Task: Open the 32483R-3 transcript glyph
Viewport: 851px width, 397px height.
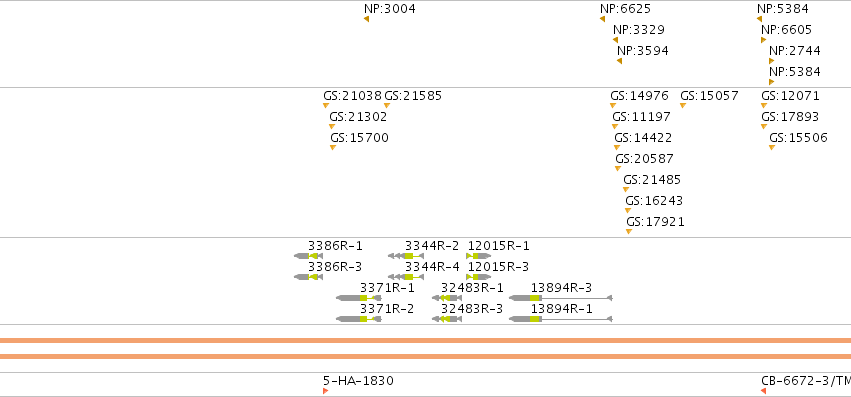Action: click(x=447, y=319)
